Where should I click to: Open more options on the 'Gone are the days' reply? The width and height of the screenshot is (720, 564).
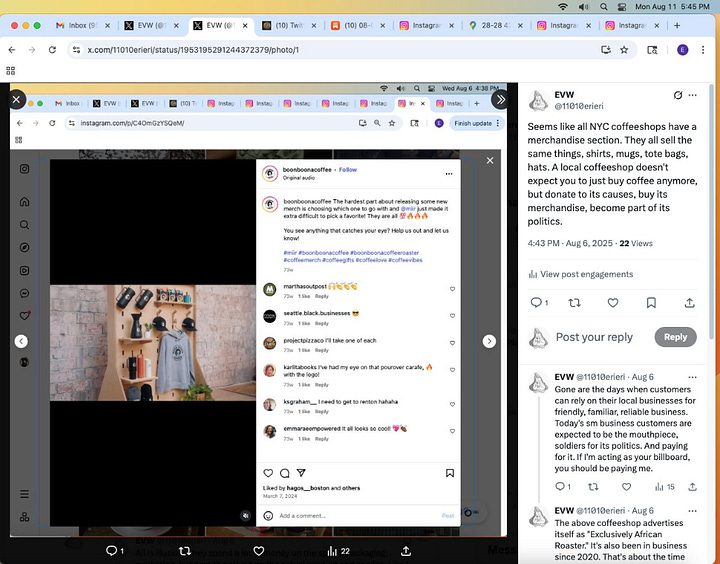692,377
